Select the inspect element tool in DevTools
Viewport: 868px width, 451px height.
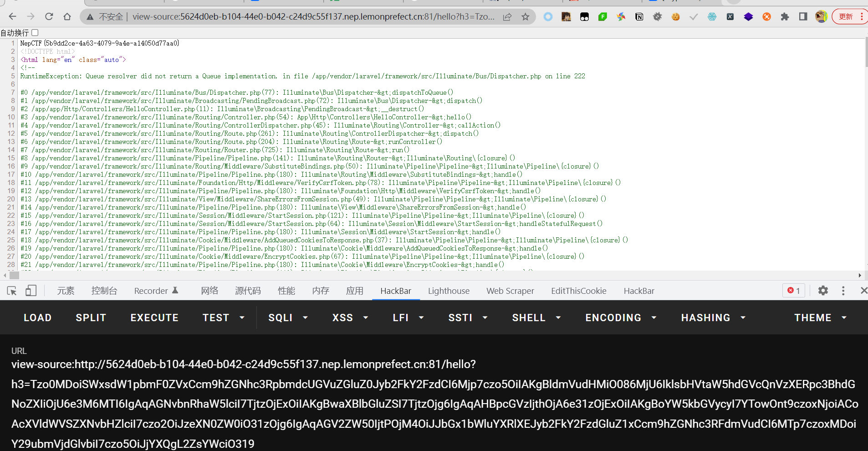[11, 290]
